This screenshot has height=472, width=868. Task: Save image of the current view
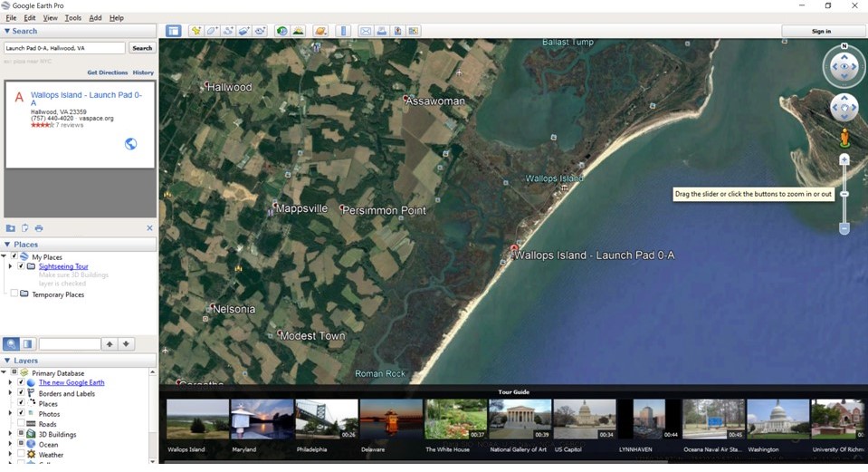[x=397, y=31]
